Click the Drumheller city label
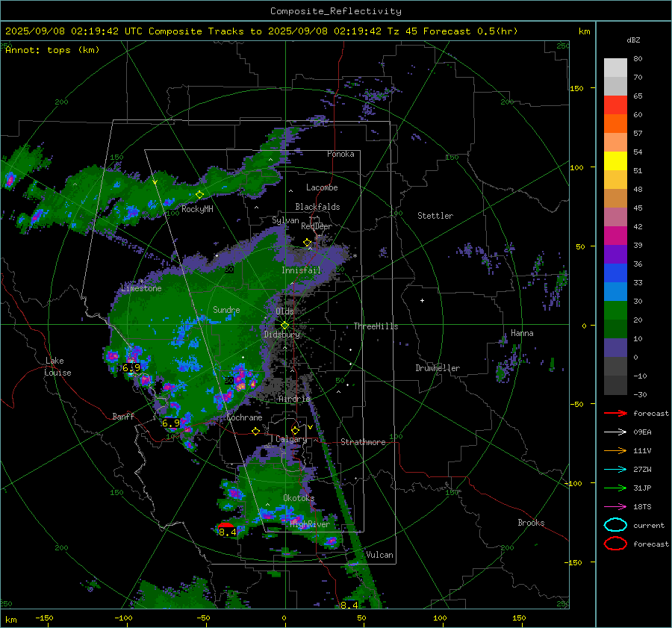This screenshot has width=672, height=628. point(438,368)
